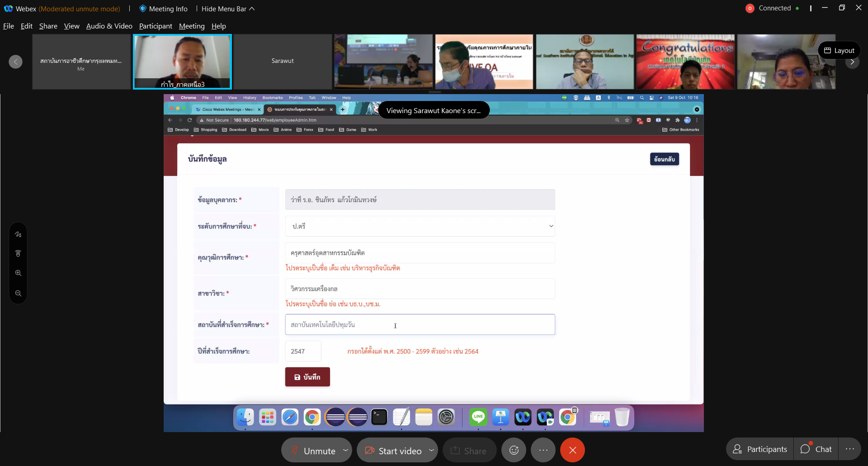868x466 pixels.
Task: Click the institution input field
Action: 420,324
